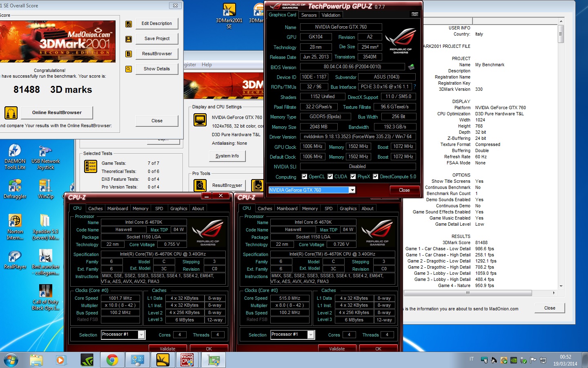Open Windows Explorer from the taskbar
Viewport: 588px width, 368px height.
(36, 360)
